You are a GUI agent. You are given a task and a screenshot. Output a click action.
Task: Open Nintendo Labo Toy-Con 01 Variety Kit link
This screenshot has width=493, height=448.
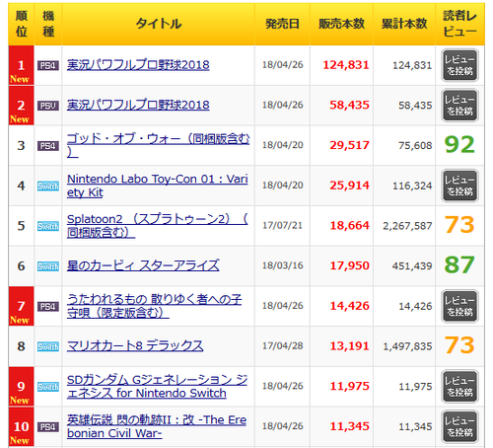(158, 186)
